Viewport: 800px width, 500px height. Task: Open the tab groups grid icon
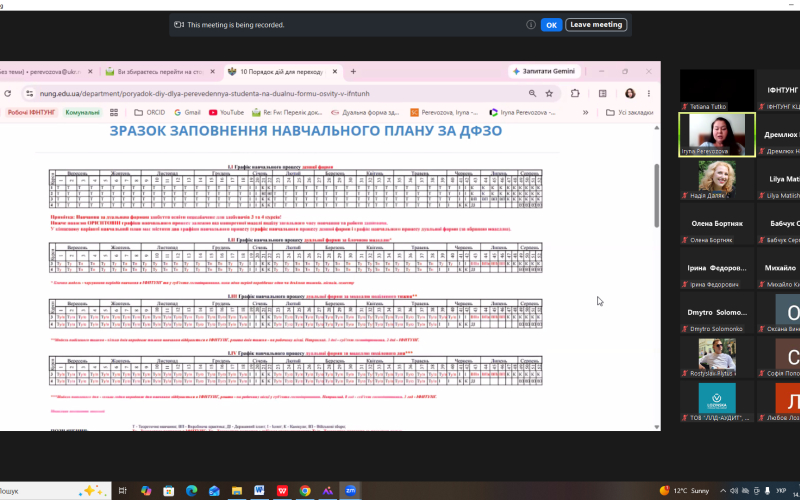click(x=114, y=112)
